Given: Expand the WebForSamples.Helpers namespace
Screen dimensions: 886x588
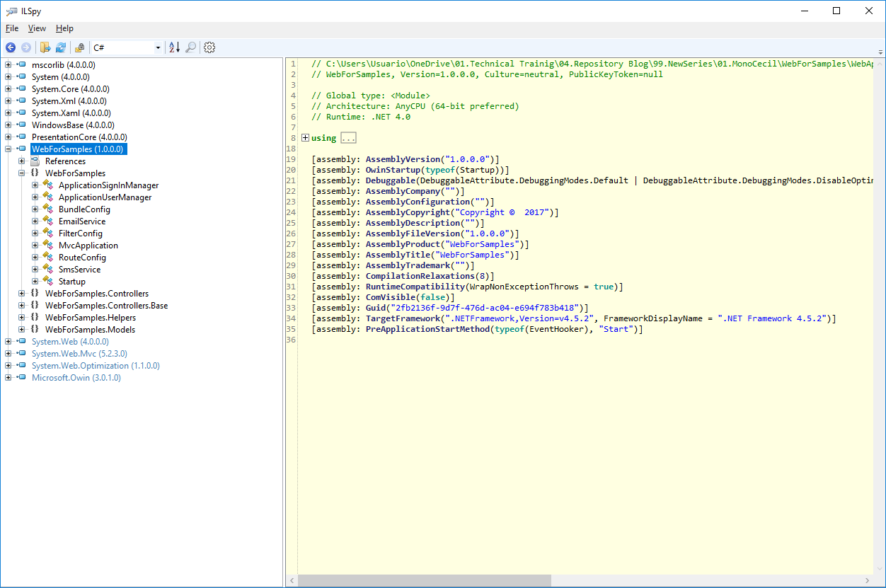Looking at the screenshot, I should (21, 318).
